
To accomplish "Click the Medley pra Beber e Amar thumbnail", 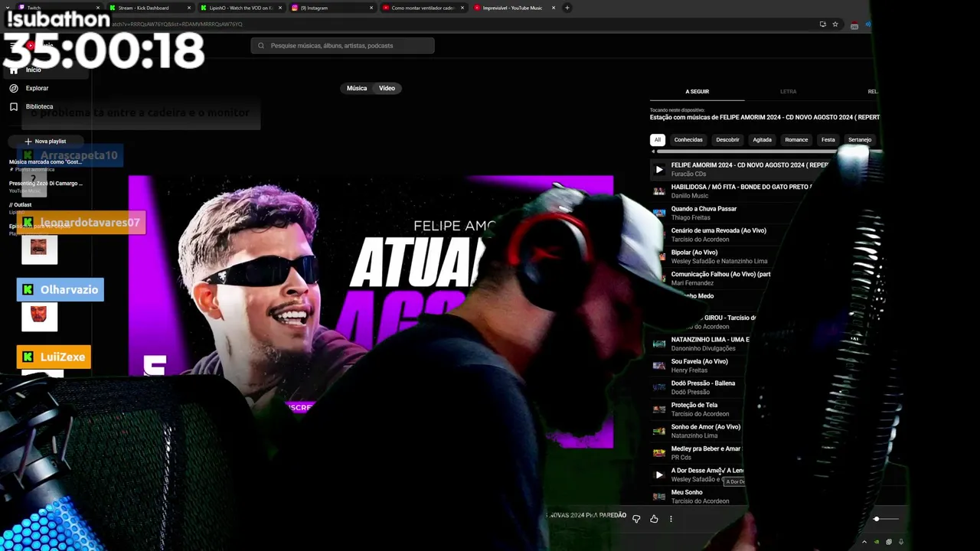I will coord(659,453).
